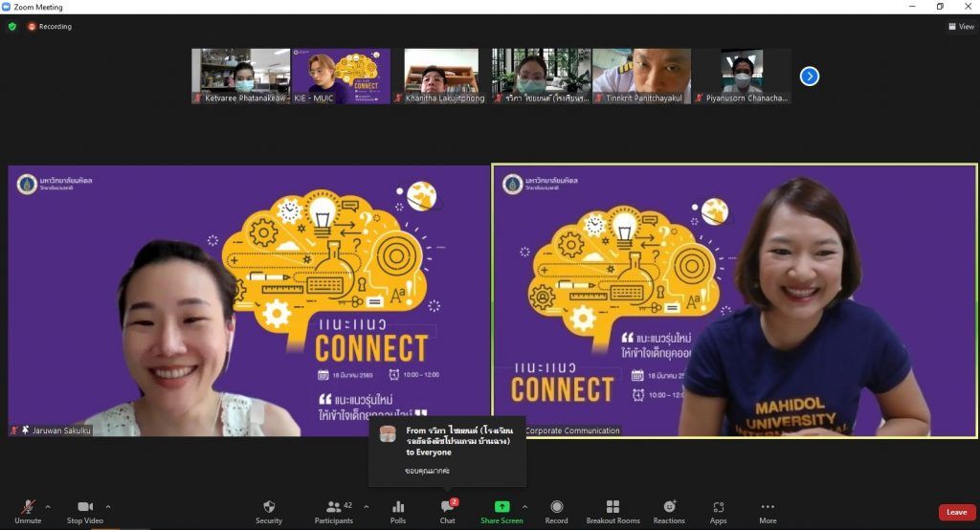Stop Video camera toggle

click(x=86, y=511)
